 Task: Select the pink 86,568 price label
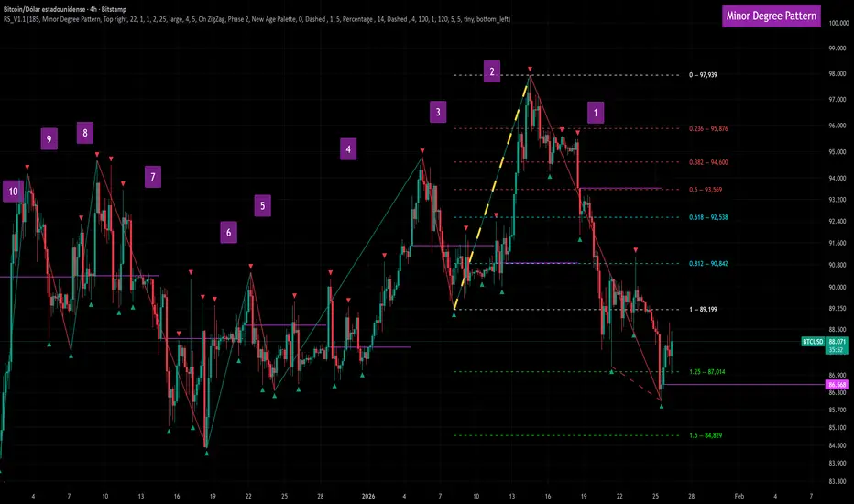point(838,384)
